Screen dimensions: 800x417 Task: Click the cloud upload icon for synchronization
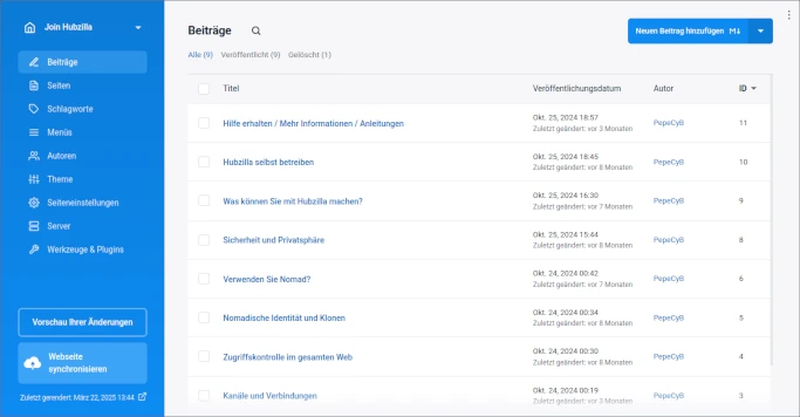tap(33, 363)
